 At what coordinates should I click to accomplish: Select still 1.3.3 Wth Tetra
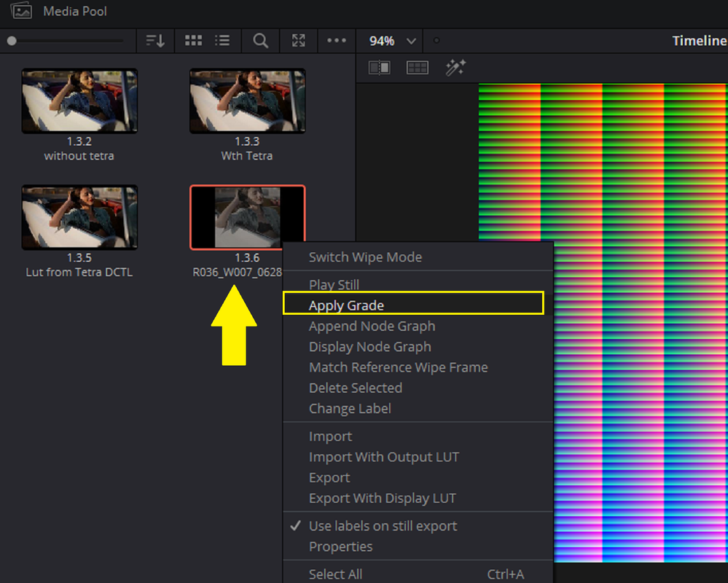pos(248,101)
